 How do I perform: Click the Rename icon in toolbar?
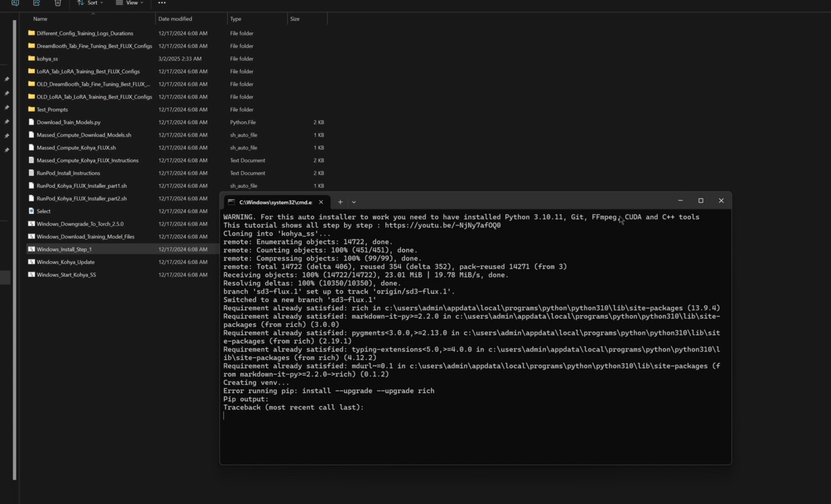point(15,3)
